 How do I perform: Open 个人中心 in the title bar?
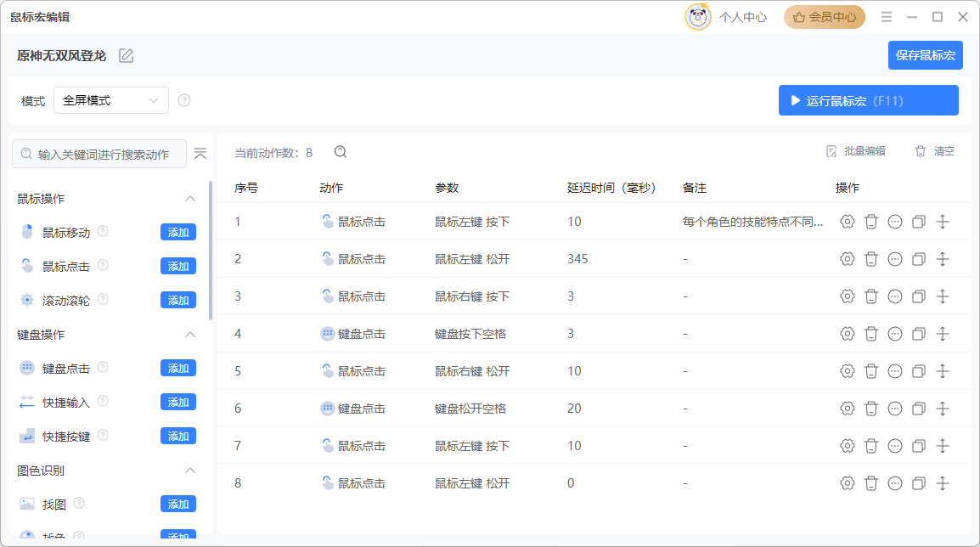click(x=742, y=17)
